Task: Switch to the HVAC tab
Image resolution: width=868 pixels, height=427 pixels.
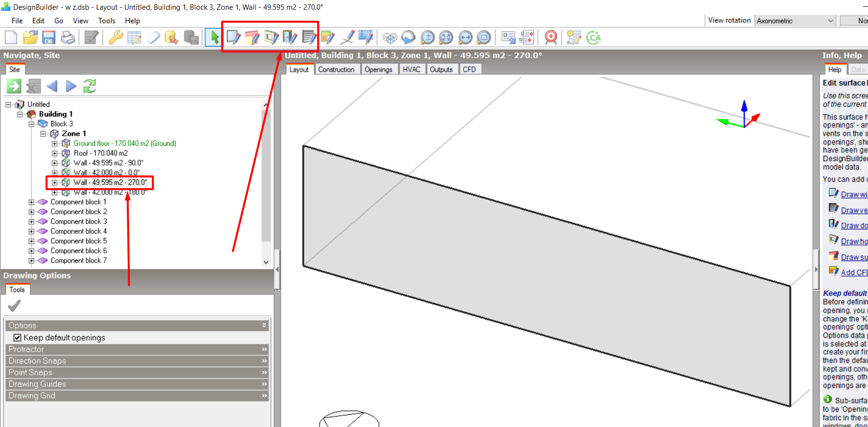Action: (x=412, y=69)
